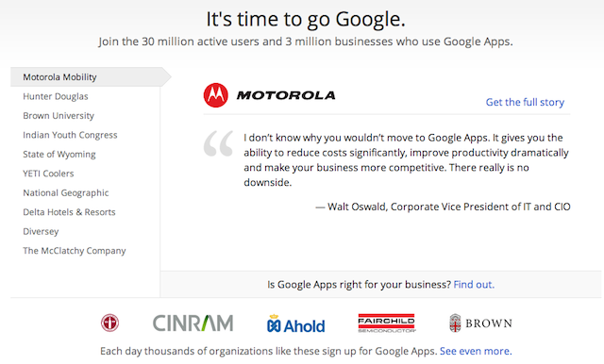Open the 'Get the full story' link
This screenshot has height=364, width=604.
(x=525, y=102)
